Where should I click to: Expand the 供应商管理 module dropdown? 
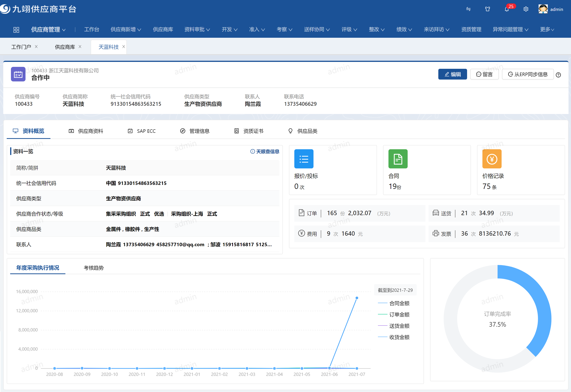(49, 30)
